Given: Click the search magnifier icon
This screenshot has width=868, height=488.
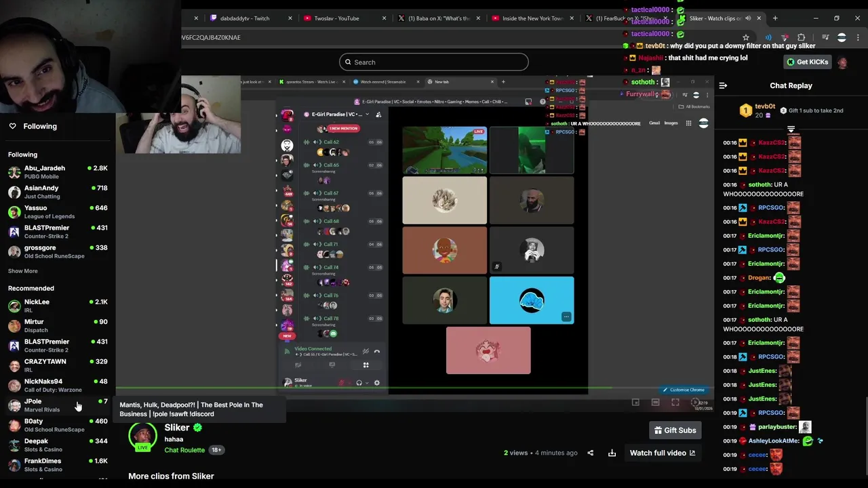Looking at the screenshot, I should coord(348,62).
